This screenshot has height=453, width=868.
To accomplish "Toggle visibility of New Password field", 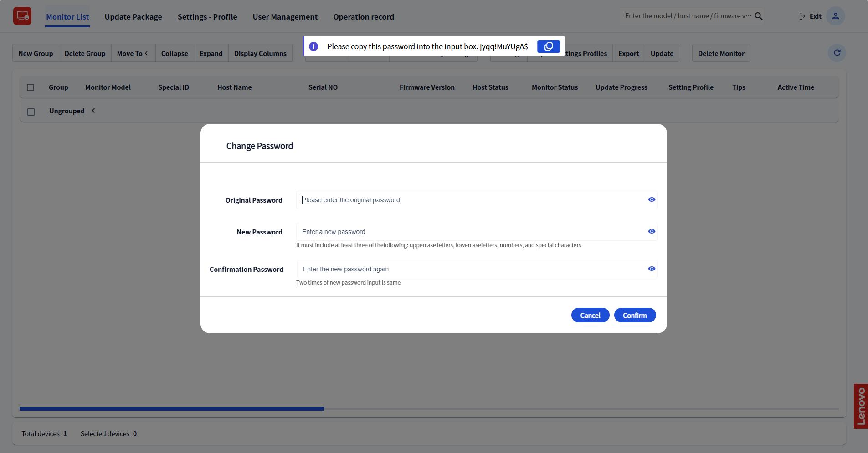I will (x=652, y=231).
